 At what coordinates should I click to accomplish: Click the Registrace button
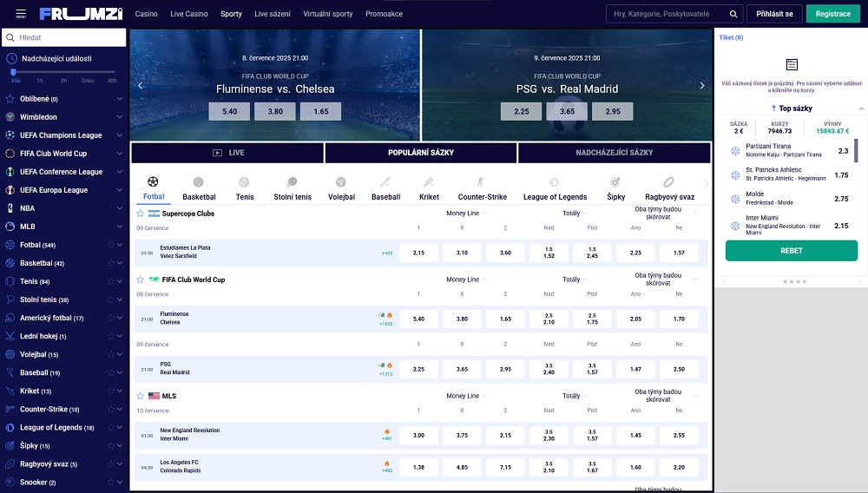coord(833,14)
